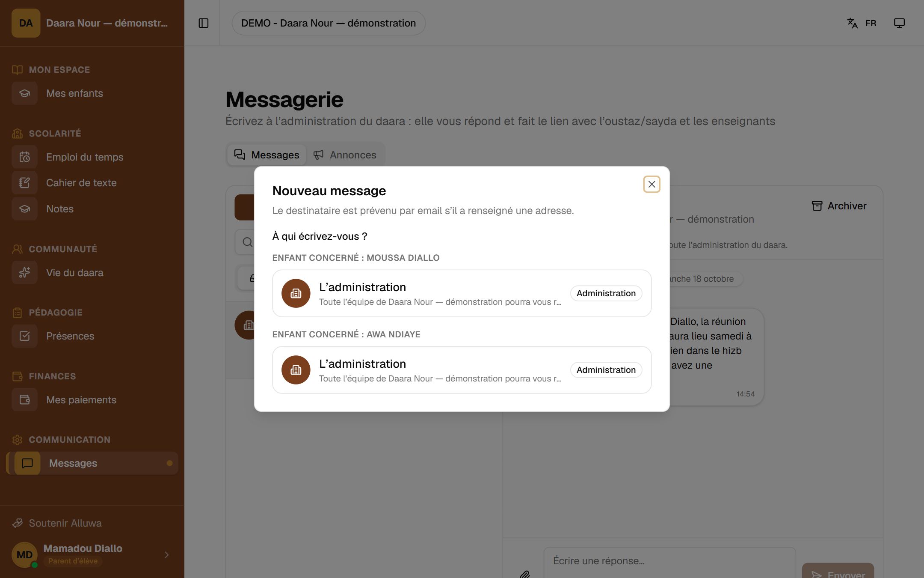Open Emploi du temps in sidebar
924x578 pixels.
pyautogui.click(x=92, y=157)
